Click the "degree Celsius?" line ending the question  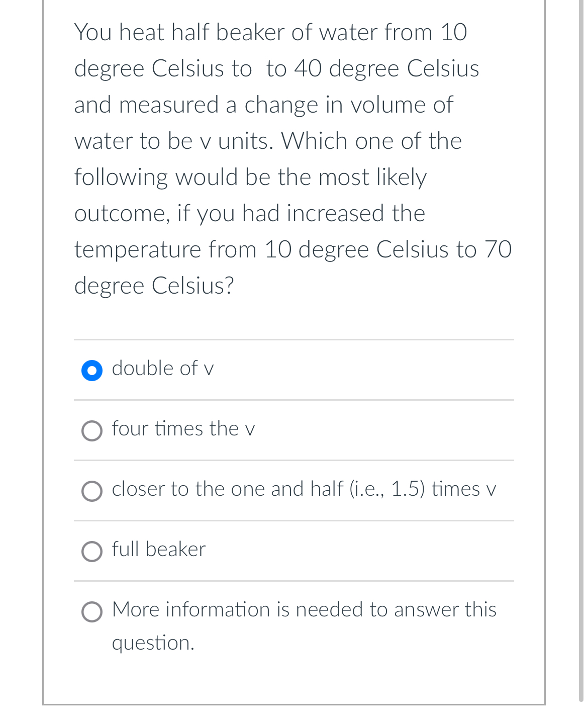pos(154,286)
